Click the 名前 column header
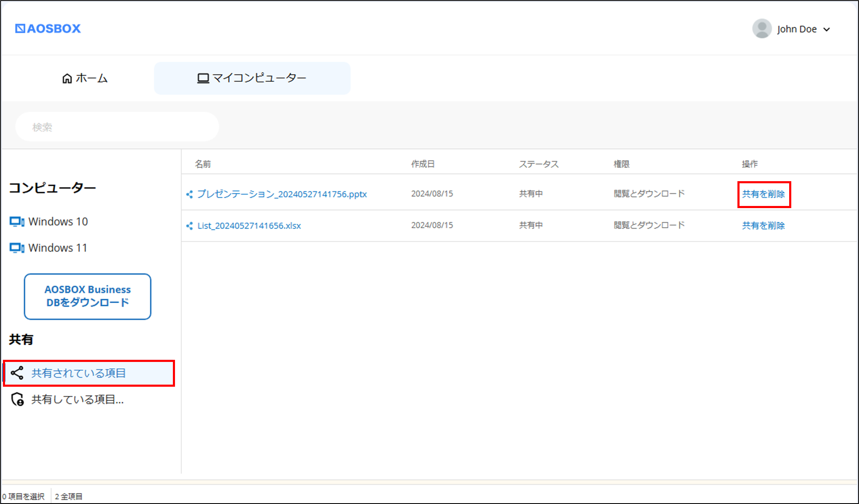859x504 pixels. tap(203, 164)
